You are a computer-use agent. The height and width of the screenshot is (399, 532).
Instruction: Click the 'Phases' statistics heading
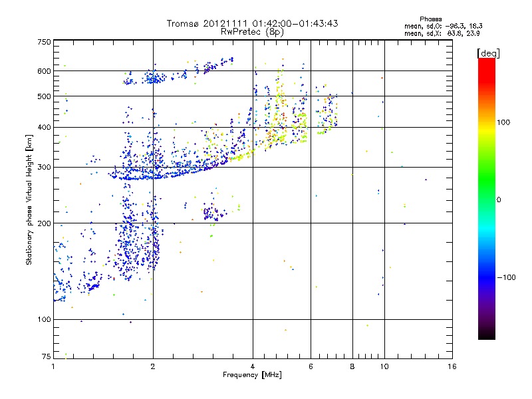click(x=430, y=19)
